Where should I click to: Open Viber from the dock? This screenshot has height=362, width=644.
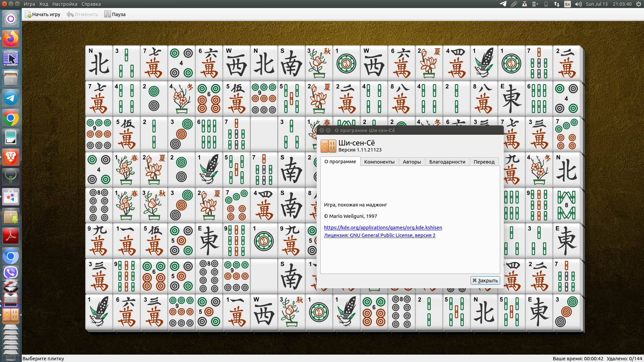coord(11,273)
